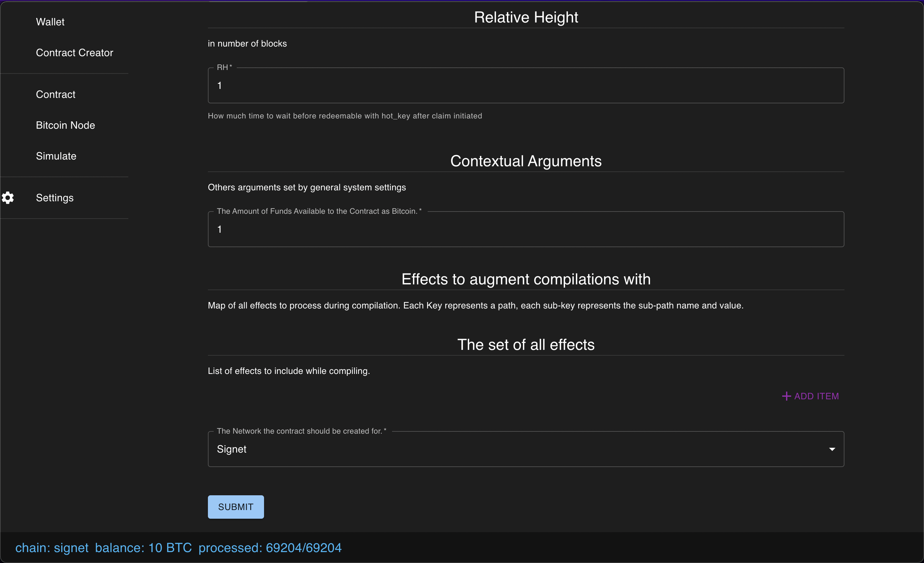The image size is (924, 563).
Task: Click the Bitcoin funds amount field
Action: coord(526,229)
